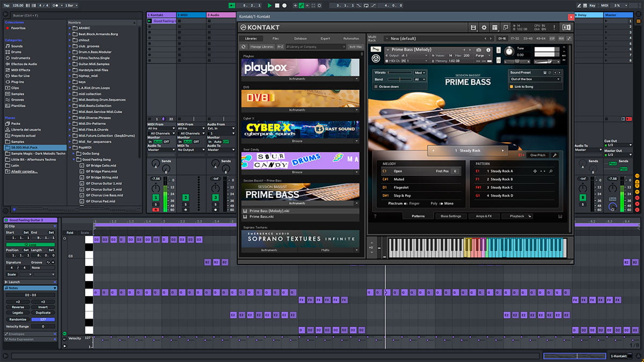Toggle the Link to Song checkbox
The image size is (644, 362).
coord(511,86)
